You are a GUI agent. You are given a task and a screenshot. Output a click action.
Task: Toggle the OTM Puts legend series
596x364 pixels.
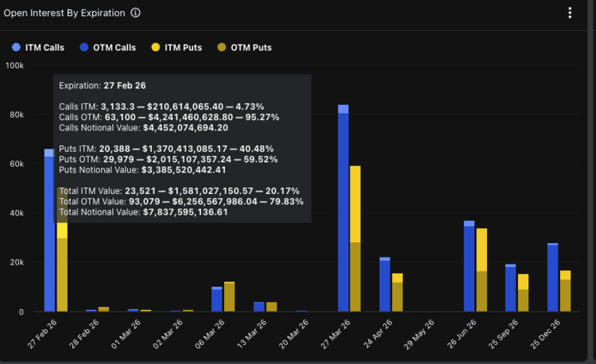pos(251,48)
